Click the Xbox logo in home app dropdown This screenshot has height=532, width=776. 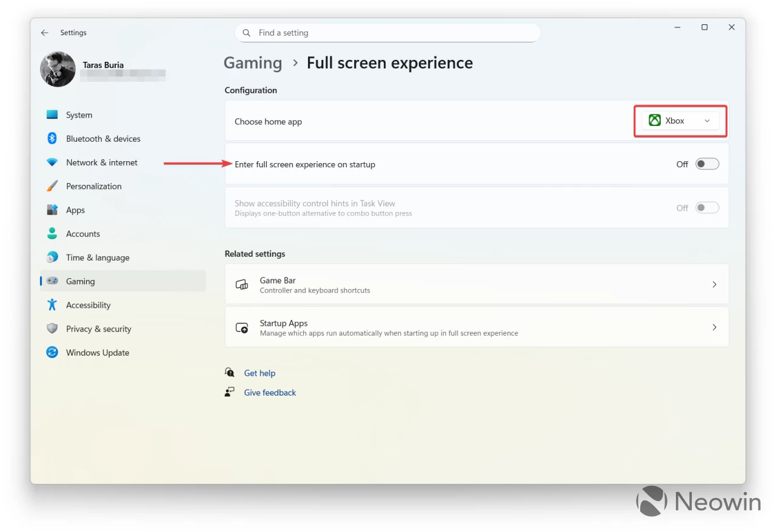tap(655, 121)
